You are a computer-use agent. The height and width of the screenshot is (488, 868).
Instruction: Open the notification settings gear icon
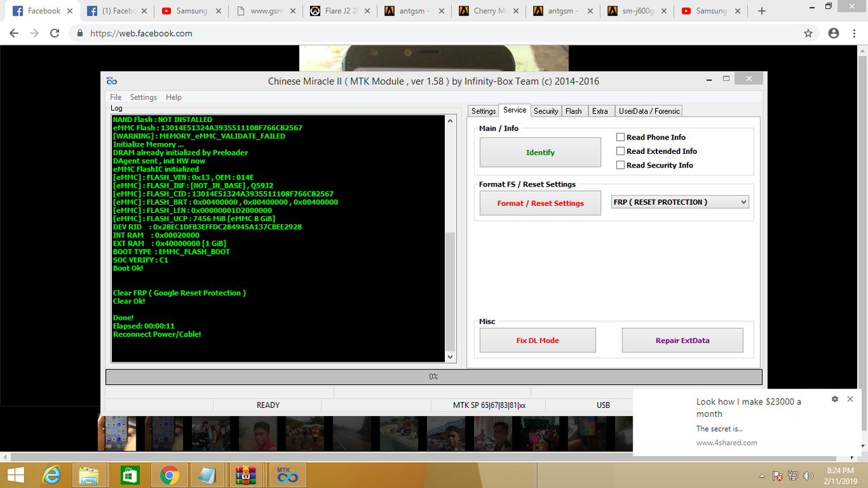[x=835, y=399]
